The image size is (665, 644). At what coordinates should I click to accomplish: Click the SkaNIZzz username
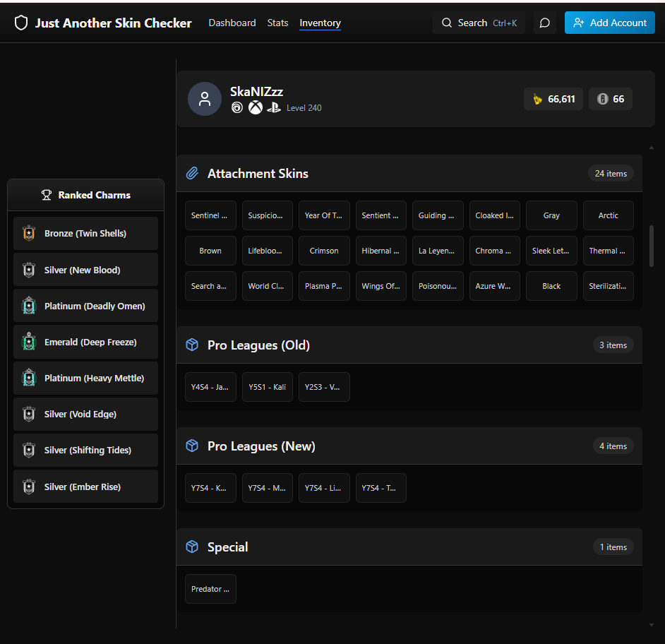(256, 91)
